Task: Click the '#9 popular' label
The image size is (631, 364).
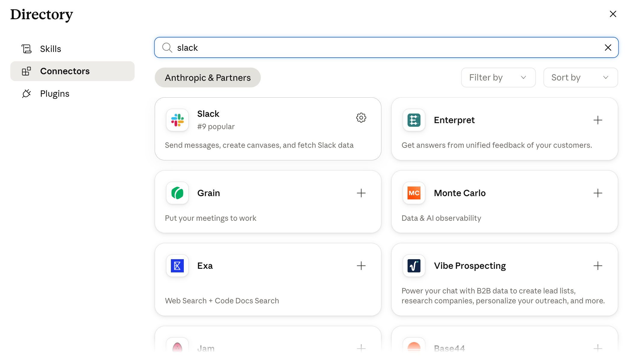Action: click(x=216, y=126)
